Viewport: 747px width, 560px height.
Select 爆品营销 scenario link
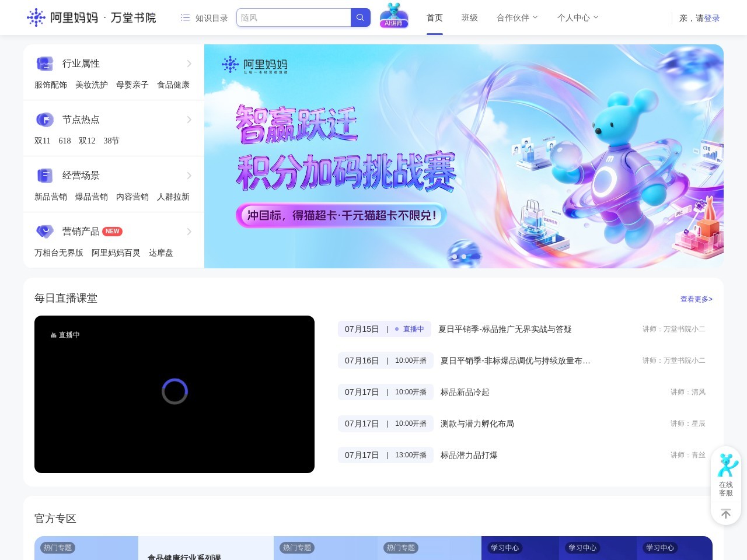click(x=92, y=197)
